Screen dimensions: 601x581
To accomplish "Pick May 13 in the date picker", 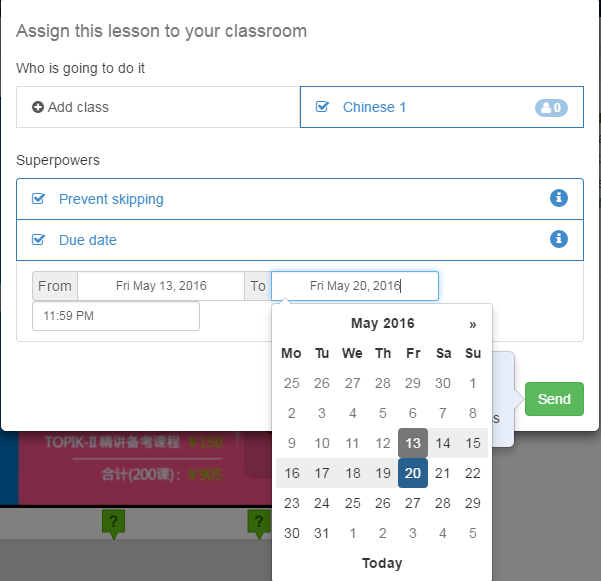I will click(x=413, y=443).
